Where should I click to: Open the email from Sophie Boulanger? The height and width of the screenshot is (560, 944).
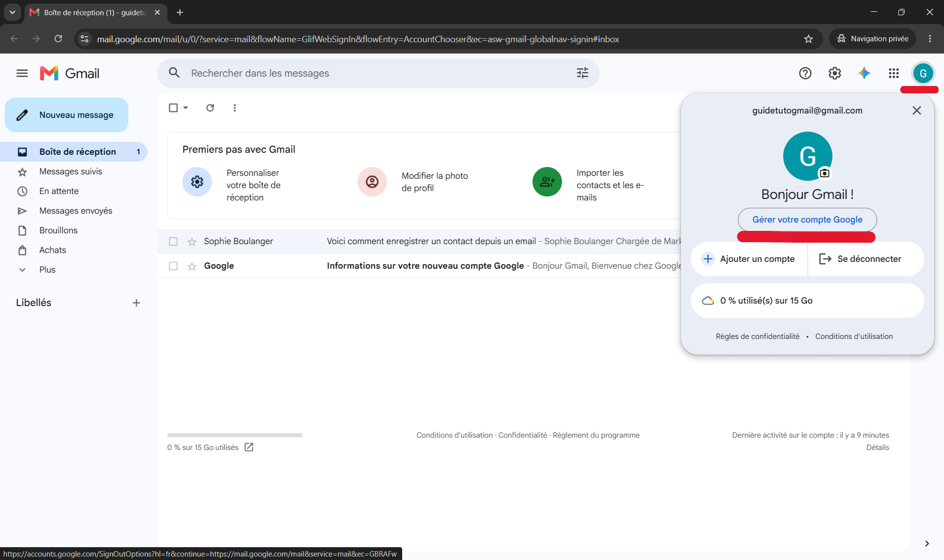coord(419,241)
